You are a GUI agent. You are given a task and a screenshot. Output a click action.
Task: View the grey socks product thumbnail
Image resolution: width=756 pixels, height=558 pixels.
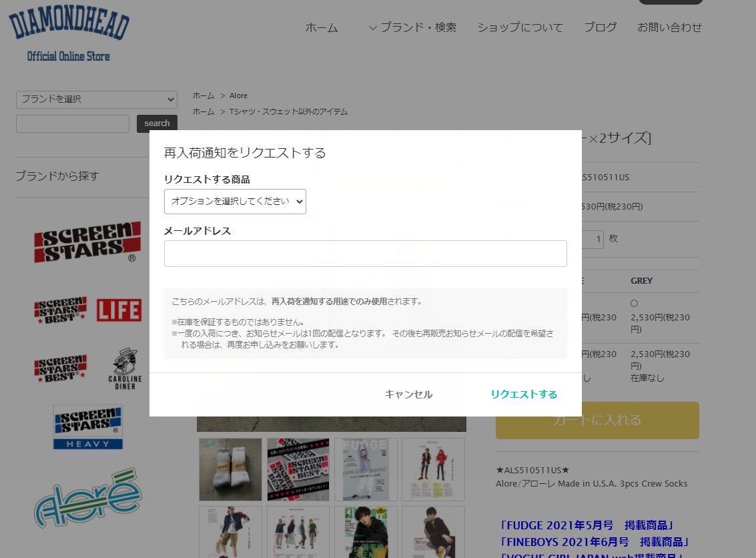pyautogui.click(x=230, y=469)
